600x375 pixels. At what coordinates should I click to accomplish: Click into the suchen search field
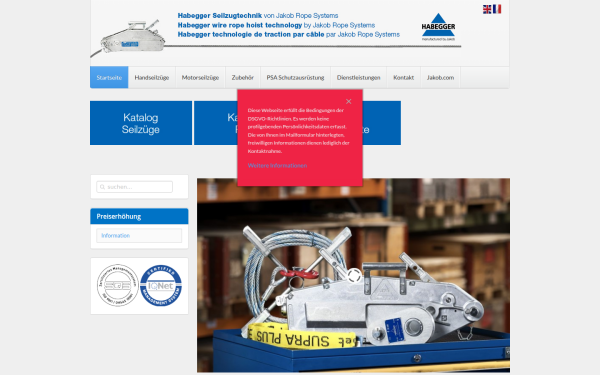pos(134,187)
